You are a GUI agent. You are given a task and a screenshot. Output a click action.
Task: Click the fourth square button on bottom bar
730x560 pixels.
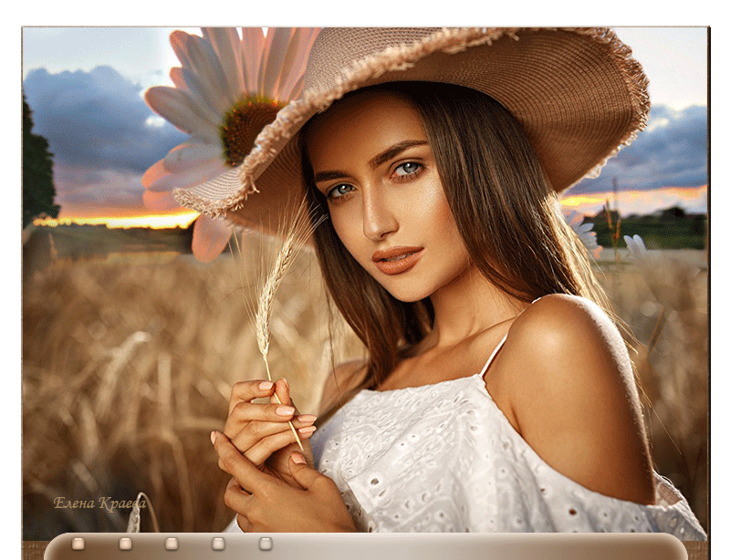tap(218, 544)
